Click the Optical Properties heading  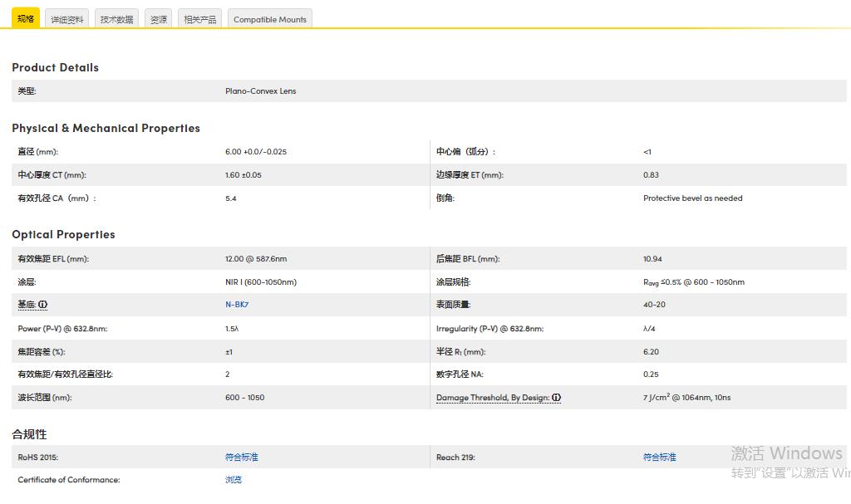click(x=63, y=234)
